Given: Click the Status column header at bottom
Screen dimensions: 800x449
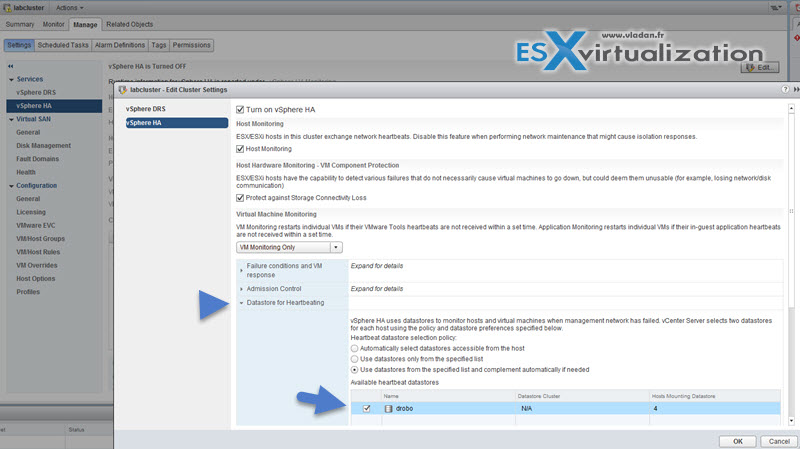Looking at the screenshot, I should (77, 430).
